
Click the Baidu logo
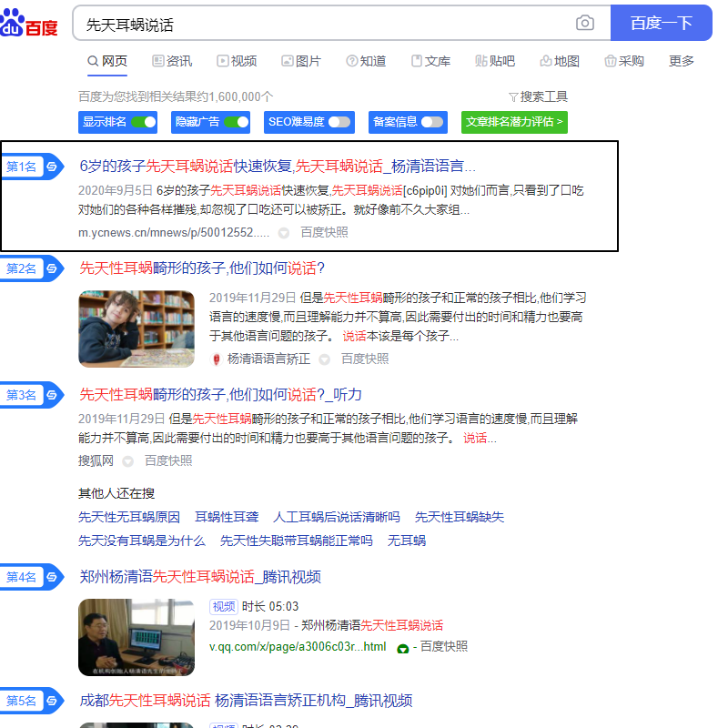(x=29, y=24)
